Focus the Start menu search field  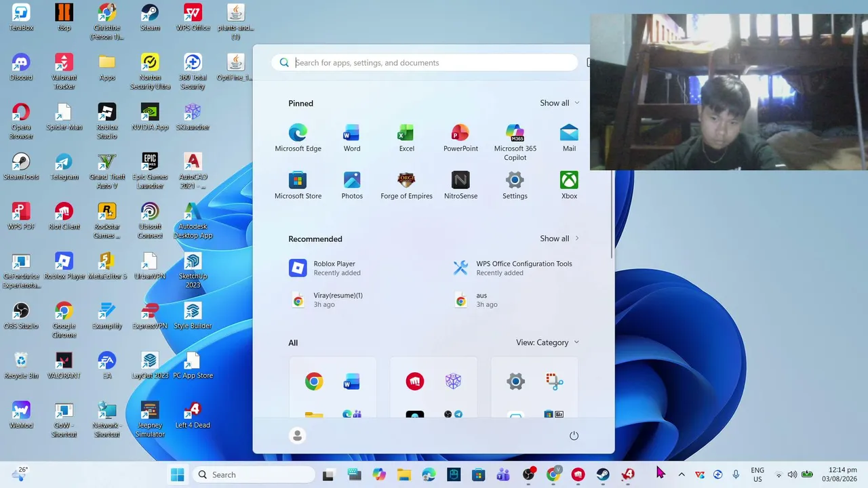pyautogui.click(x=425, y=62)
